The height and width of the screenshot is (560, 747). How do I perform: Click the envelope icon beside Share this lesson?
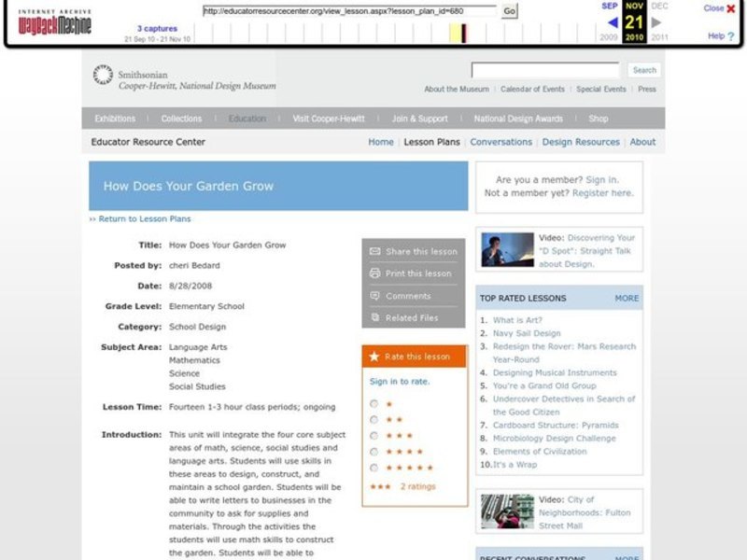coord(375,252)
